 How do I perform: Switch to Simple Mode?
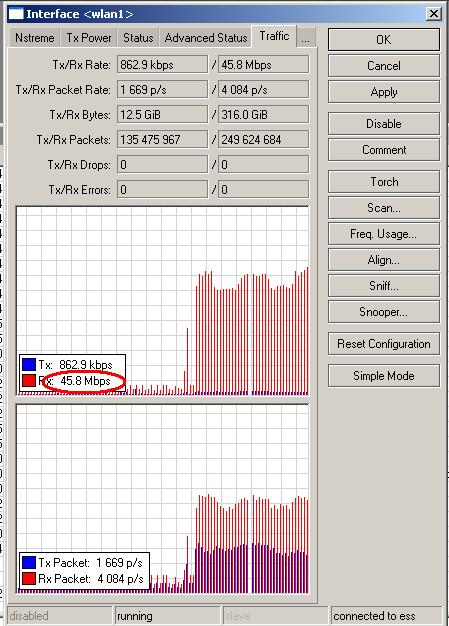point(384,376)
